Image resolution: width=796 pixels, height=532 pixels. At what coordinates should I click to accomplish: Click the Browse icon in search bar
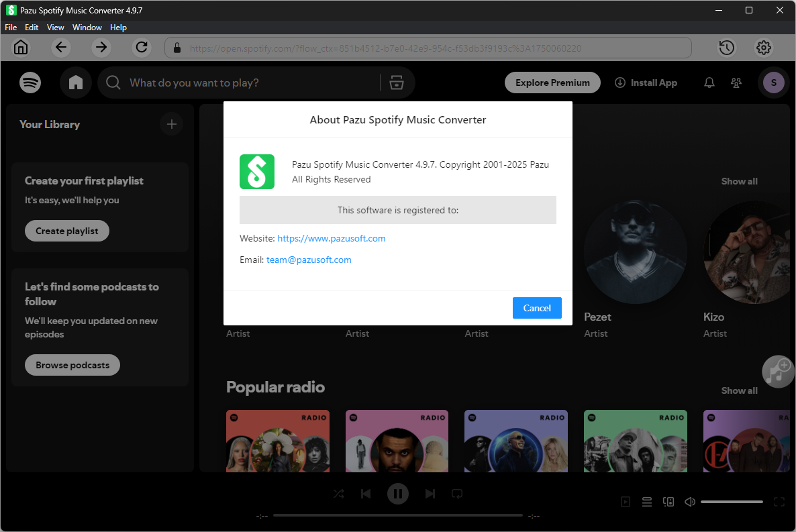(397, 83)
